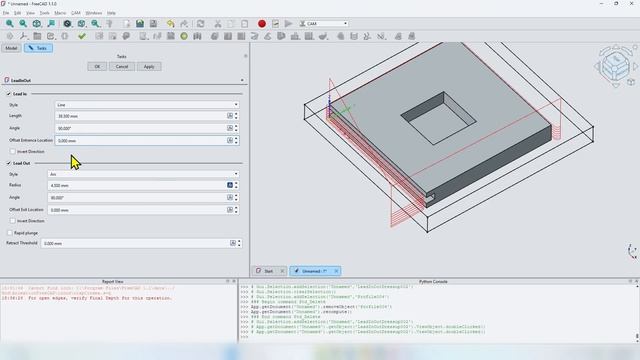This screenshot has height=360, width=640.
Task: Select the Tasks tab
Action: tap(38, 48)
